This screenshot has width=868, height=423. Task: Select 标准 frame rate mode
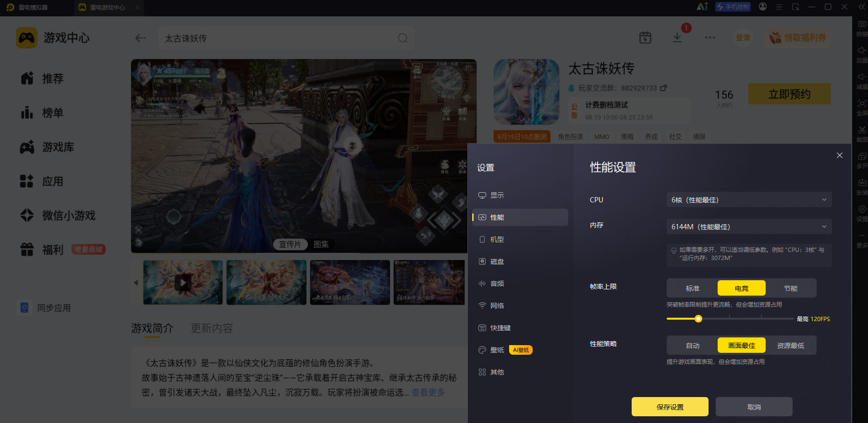pos(693,288)
